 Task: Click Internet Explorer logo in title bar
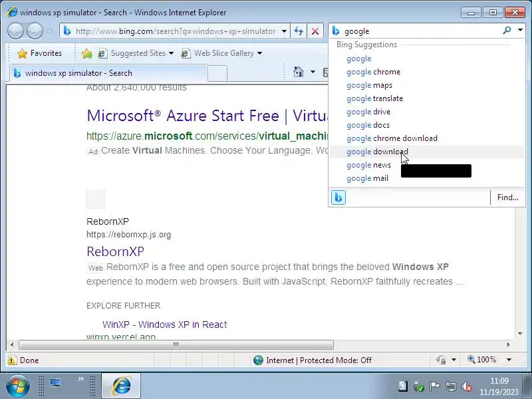coord(12,13)
